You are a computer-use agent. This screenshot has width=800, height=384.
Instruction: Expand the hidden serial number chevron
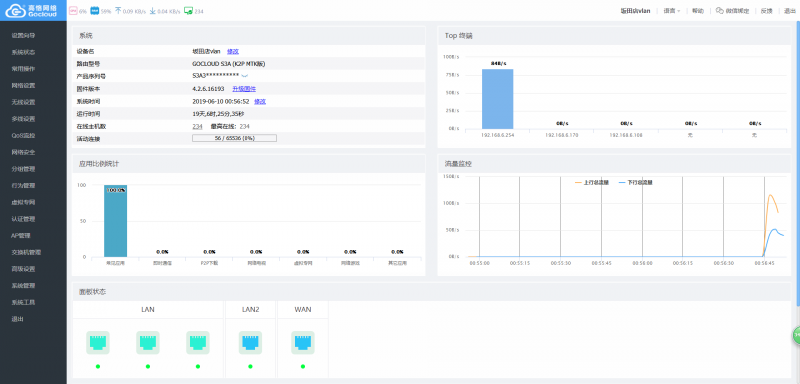point(244,76)
